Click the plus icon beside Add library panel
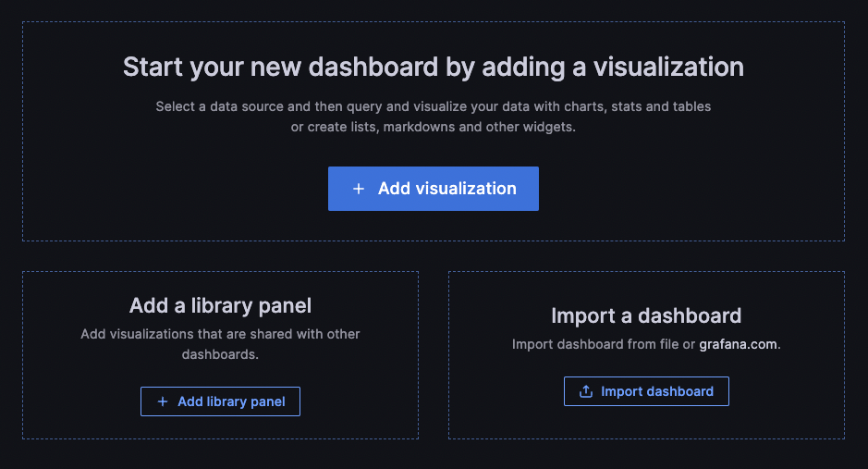The image size is (868, 469). pos(163,401)
